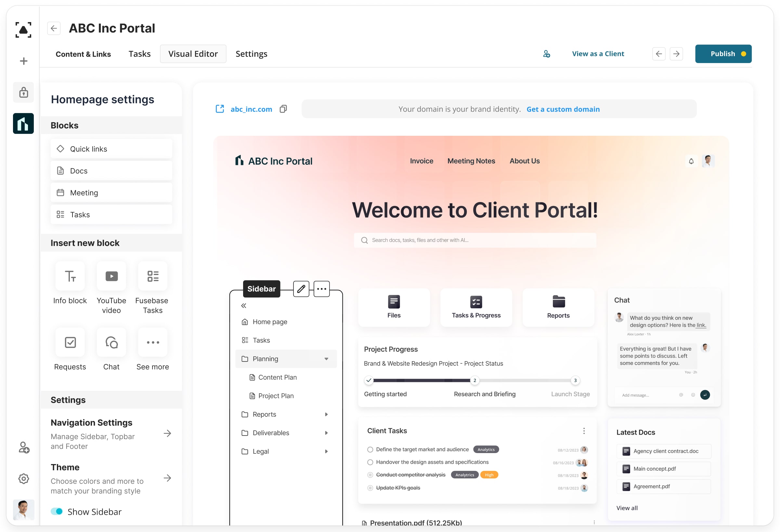Screen dimensions: 780x532
Task: Switch to Content & Links tab
Action: point(83,54)
